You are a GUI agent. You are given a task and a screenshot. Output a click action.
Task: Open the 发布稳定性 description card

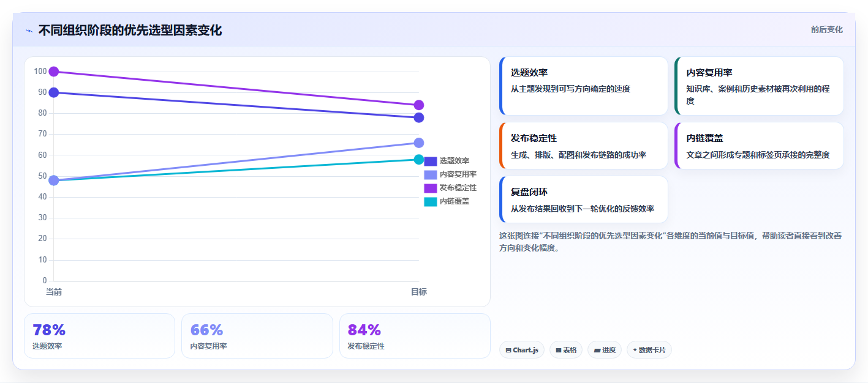pos(584,146)
